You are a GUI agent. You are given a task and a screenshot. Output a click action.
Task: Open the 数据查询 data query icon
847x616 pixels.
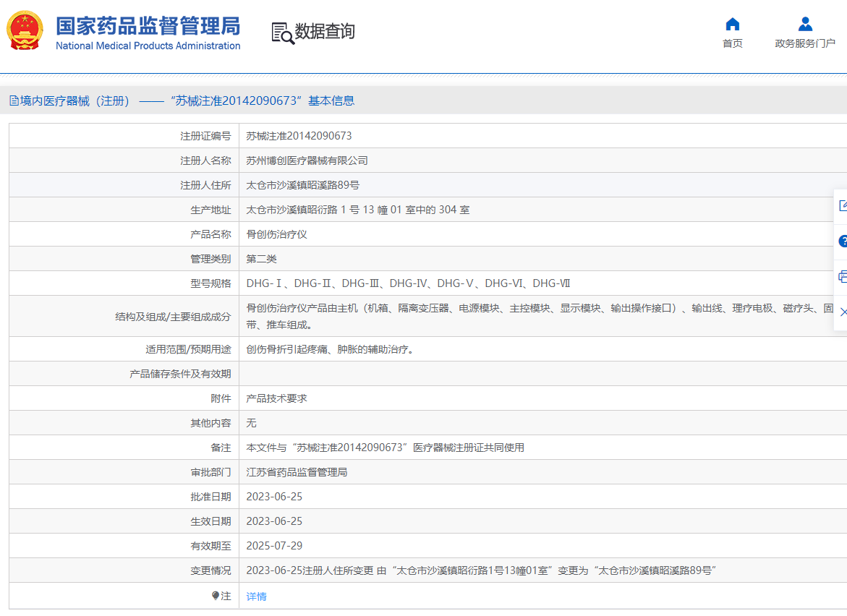click(283, 33)
